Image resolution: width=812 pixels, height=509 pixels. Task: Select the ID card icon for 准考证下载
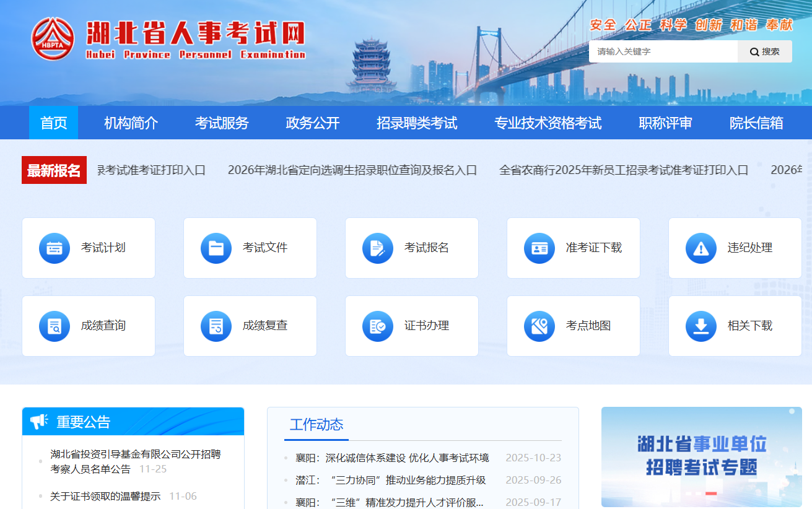coord(539,248)
